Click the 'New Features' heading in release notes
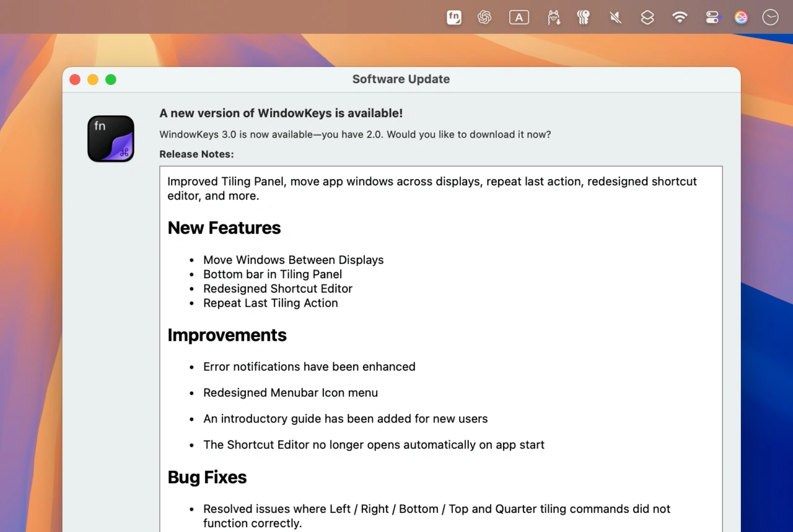The image size is (793, 532). (x=224, y=228)
